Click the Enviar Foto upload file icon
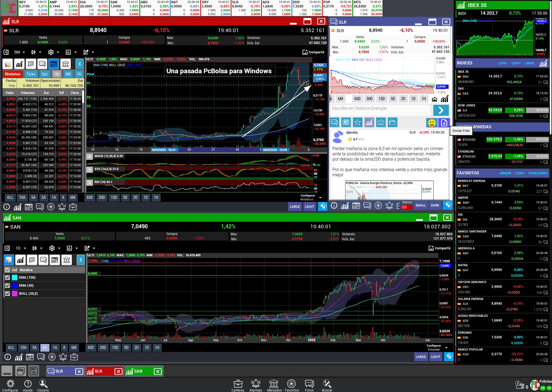 click(444, 122)
